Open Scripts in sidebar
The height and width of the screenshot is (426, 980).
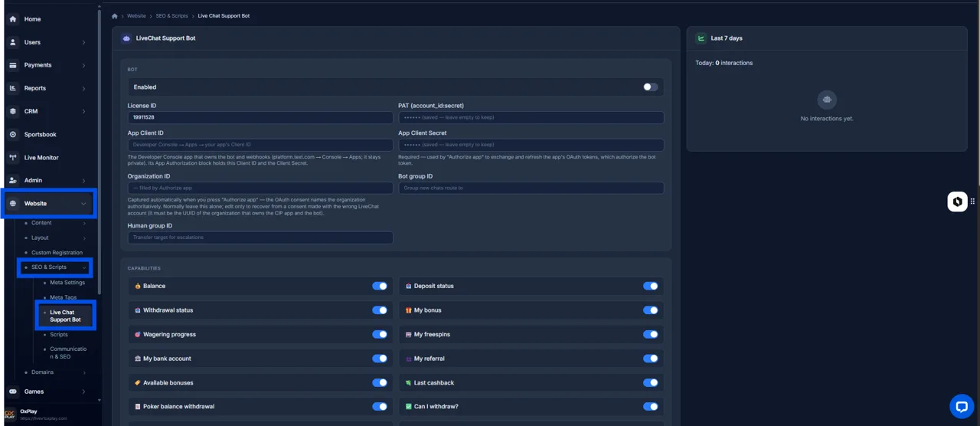[x=59, y=335]
